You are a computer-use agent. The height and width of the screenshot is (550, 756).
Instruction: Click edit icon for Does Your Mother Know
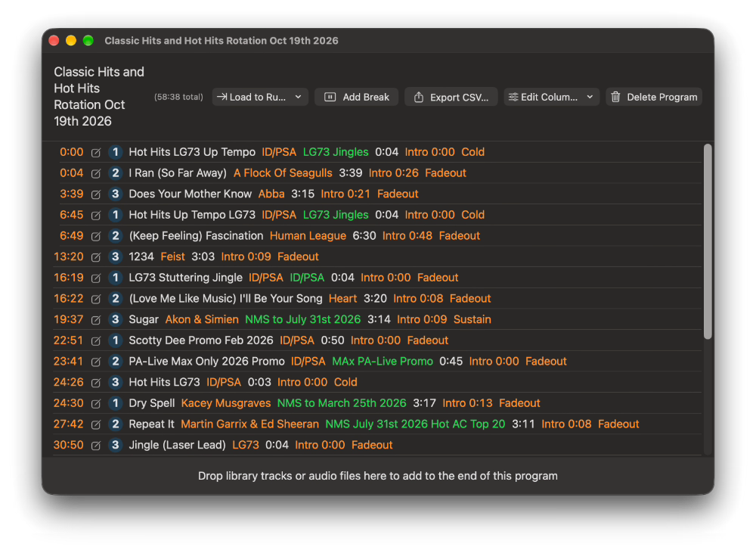(96, 194)
